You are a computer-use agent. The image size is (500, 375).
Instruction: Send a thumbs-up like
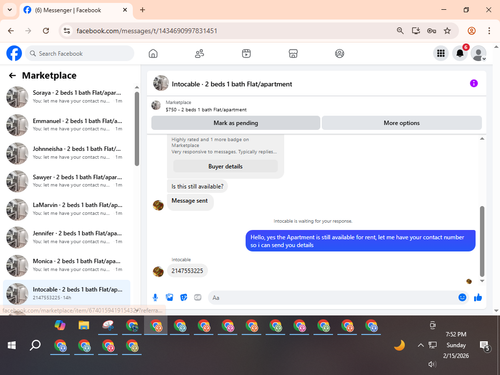pyautogui.click(x=478, y=297)
